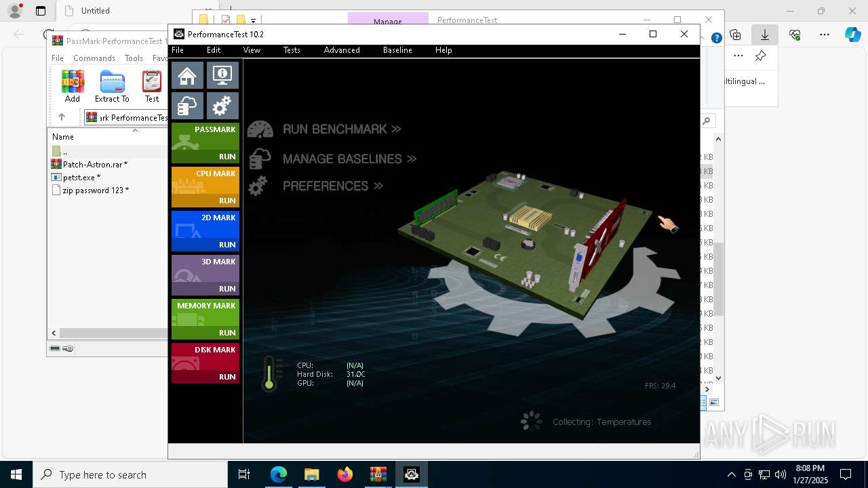
Task: Open the Home icon in PerformanceTest sidebar
Action: [187, 76]
